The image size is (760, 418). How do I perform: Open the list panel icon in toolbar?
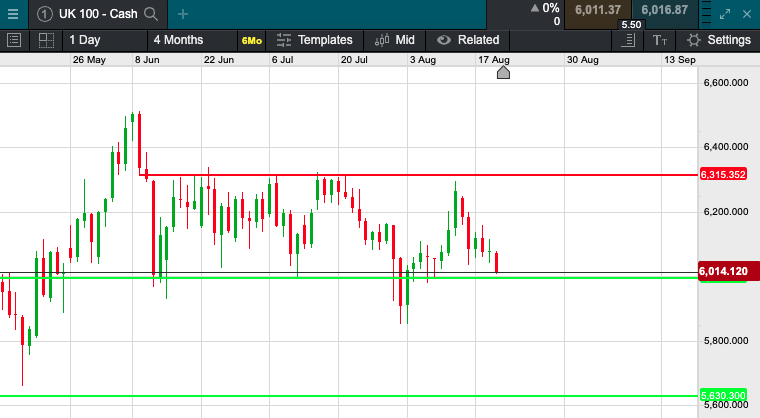(x=14, y=40)
